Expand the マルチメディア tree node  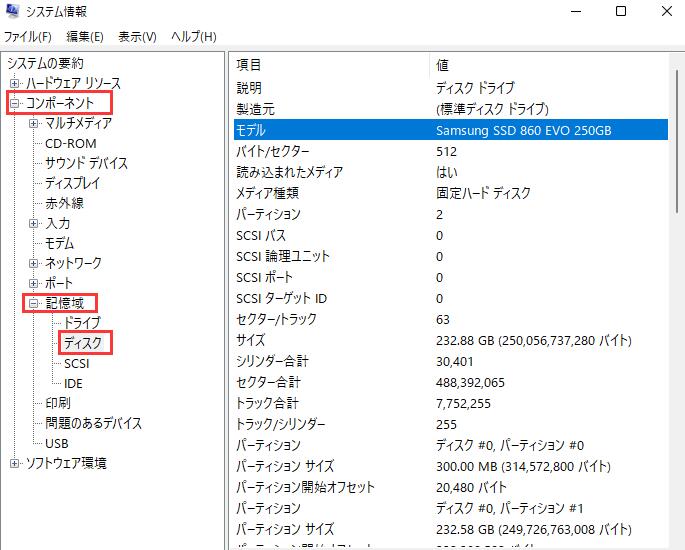coord(34,124)
